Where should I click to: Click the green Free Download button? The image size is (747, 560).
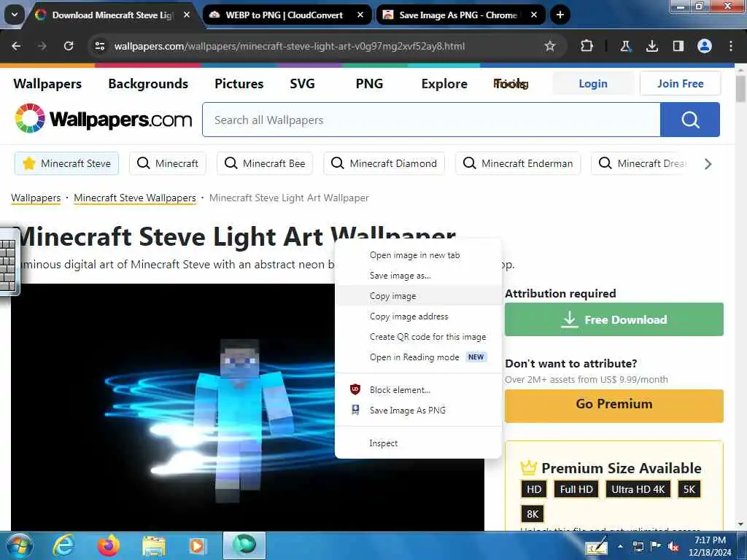coord(614,319)
